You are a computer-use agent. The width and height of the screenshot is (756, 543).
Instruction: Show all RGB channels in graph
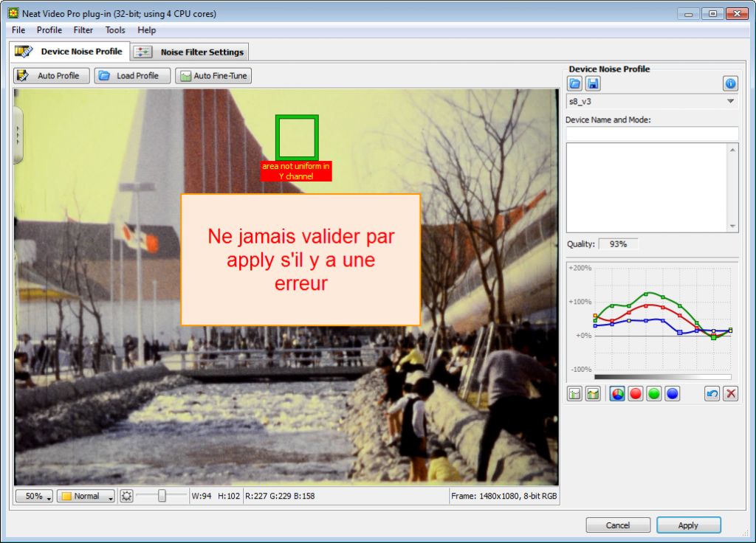click(617, 394)
